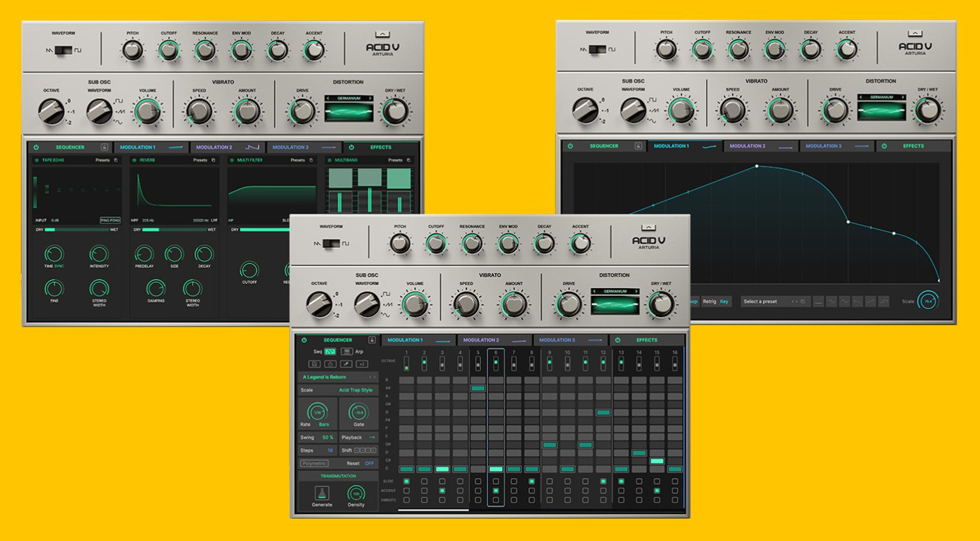The width and height of the screenshot is (980, 541).
Task: Click the Key retrigger button in Modulation 1
Action: [723, 301]
